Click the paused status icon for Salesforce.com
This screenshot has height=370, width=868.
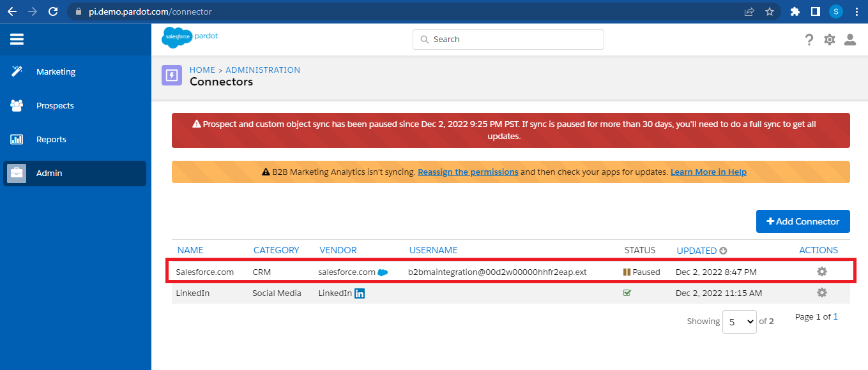coord(627,272)
